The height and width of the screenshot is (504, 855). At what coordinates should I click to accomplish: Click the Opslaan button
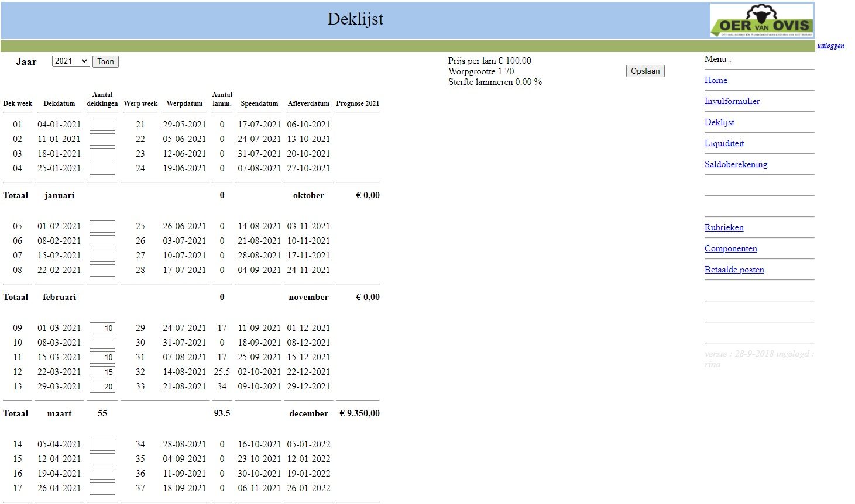645,71
